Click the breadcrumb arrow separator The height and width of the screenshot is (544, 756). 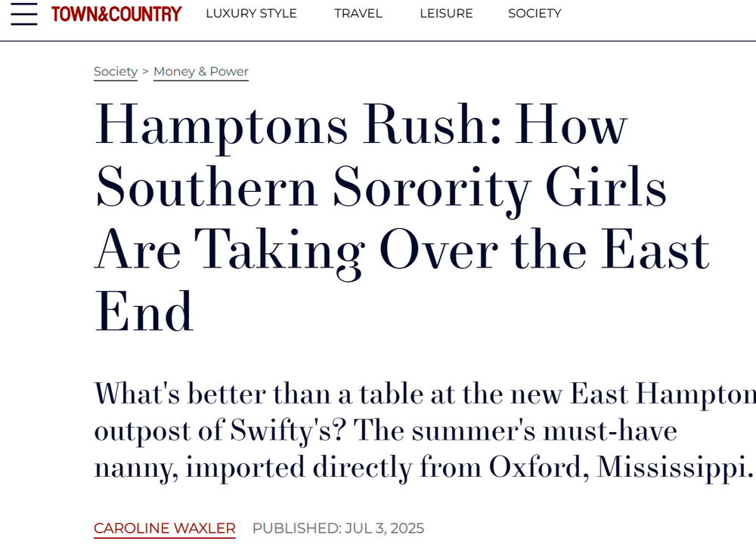click(x=145, y=72)
